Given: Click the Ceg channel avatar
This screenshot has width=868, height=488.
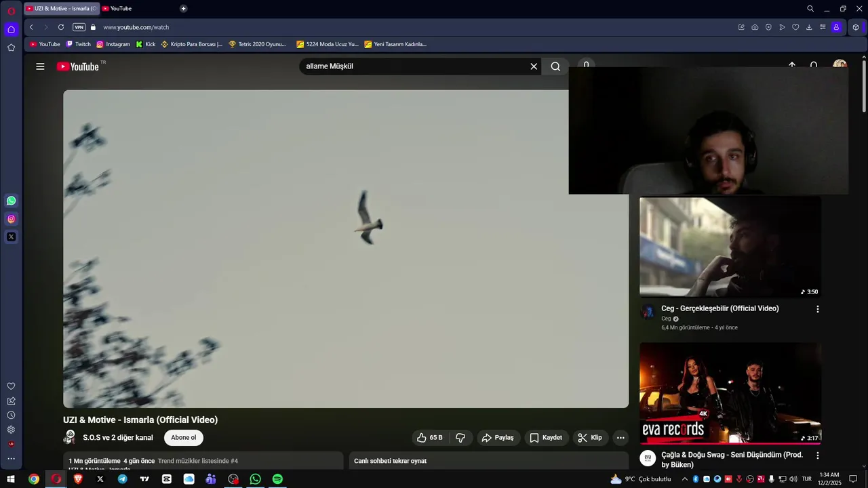Looking at the screenshot, I should tap(648, 312).
